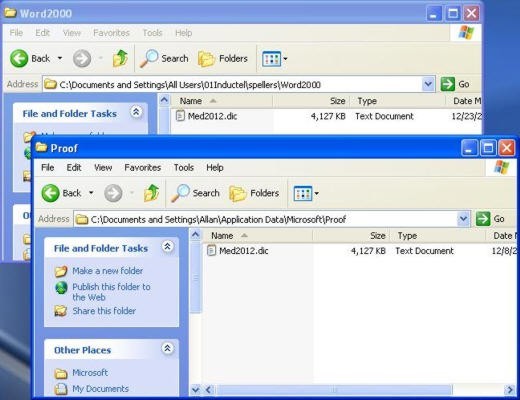Image resolution: width=520 pixels, height=400 pixels.
Task: Open Help menu in Word2000 window
Action: pos(183,33)
